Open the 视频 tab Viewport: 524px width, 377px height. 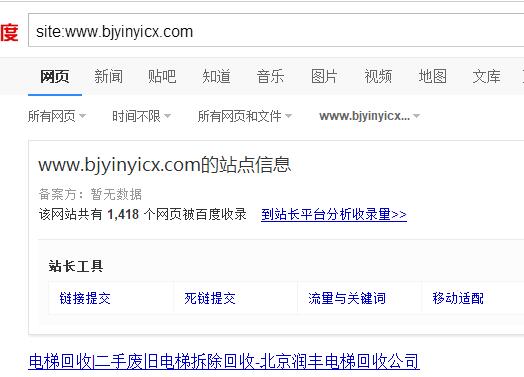click(378, 77)
